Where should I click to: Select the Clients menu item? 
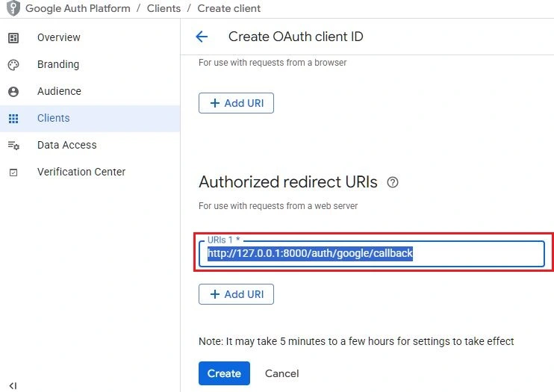click(90, 118)
